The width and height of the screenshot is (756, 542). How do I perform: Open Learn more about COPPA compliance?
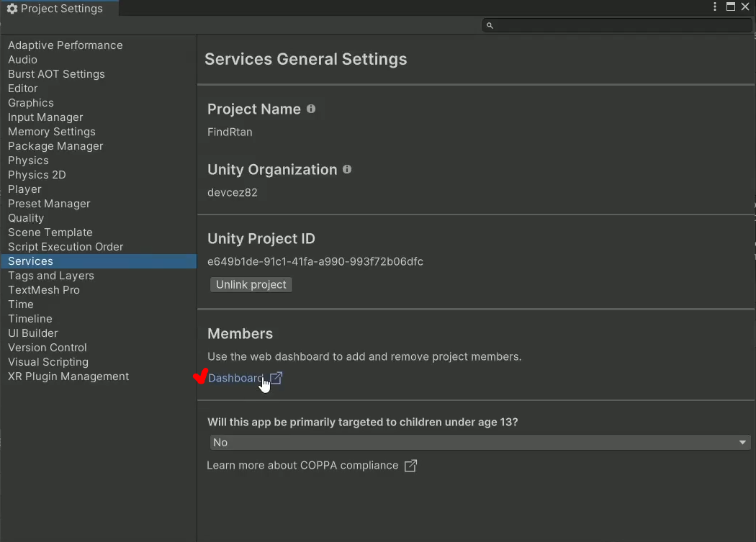pos(302,466)
